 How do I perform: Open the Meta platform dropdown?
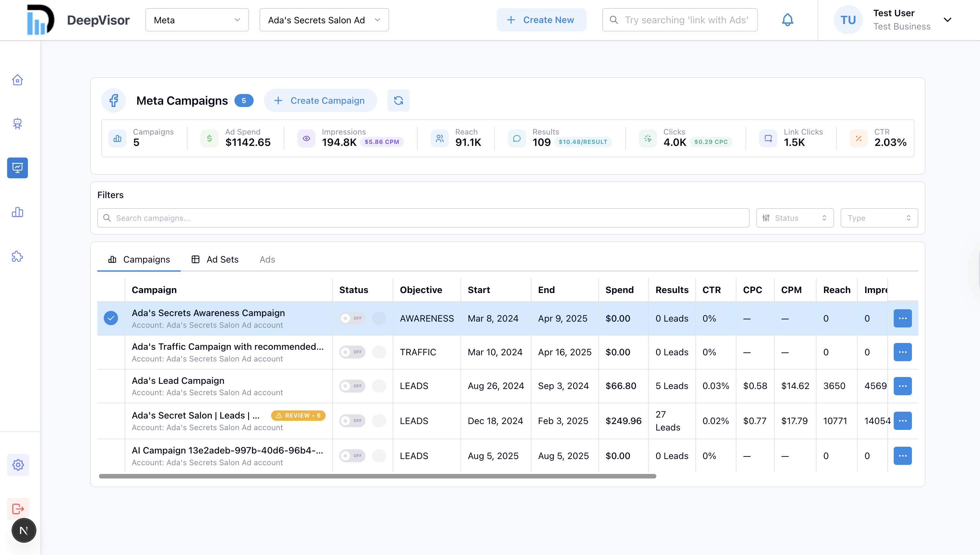click(x=197, y=20)
